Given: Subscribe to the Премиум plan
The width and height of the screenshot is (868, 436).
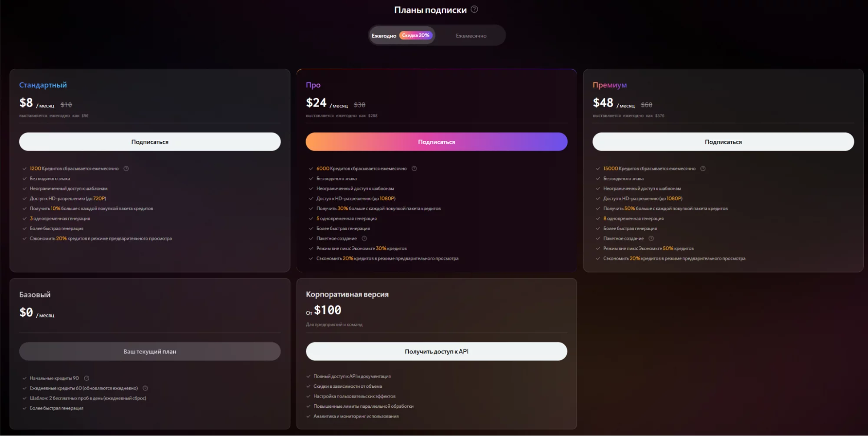Looking at the screenshot, I should click(x=723, y=142).
